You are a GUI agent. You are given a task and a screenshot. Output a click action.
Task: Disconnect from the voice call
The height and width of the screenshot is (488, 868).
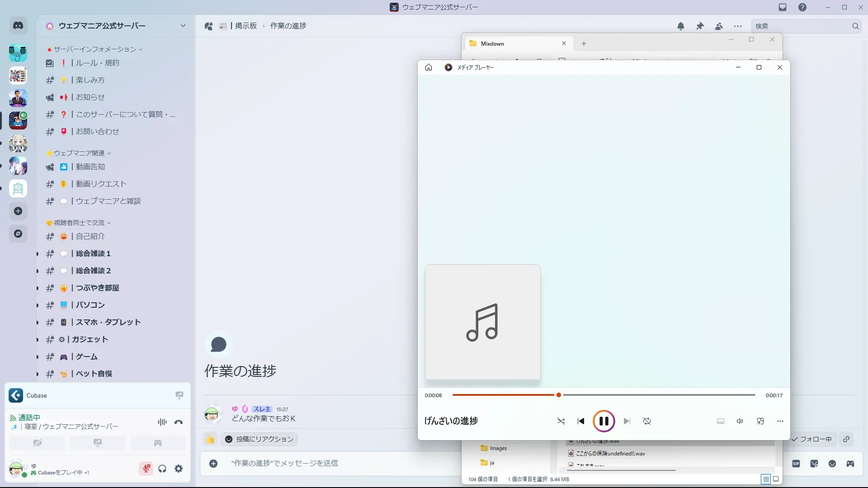(x=179, y=422)
